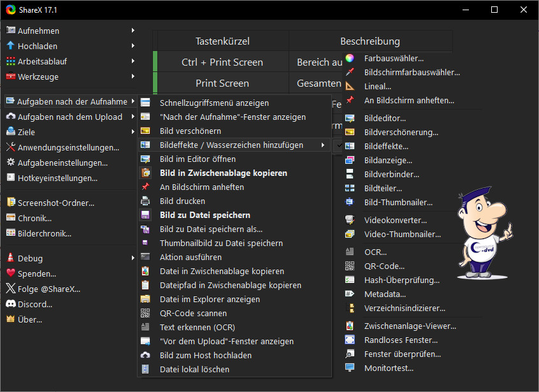Expand the Aufnehmen submenu arrow
The width and height of the screenshot is (539, 392).
133,31
